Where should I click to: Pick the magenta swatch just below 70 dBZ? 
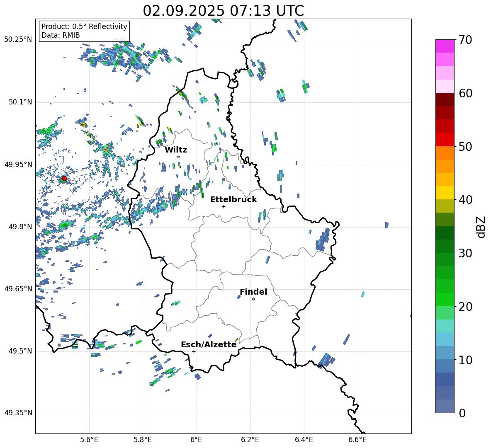(x=445, y=46)
